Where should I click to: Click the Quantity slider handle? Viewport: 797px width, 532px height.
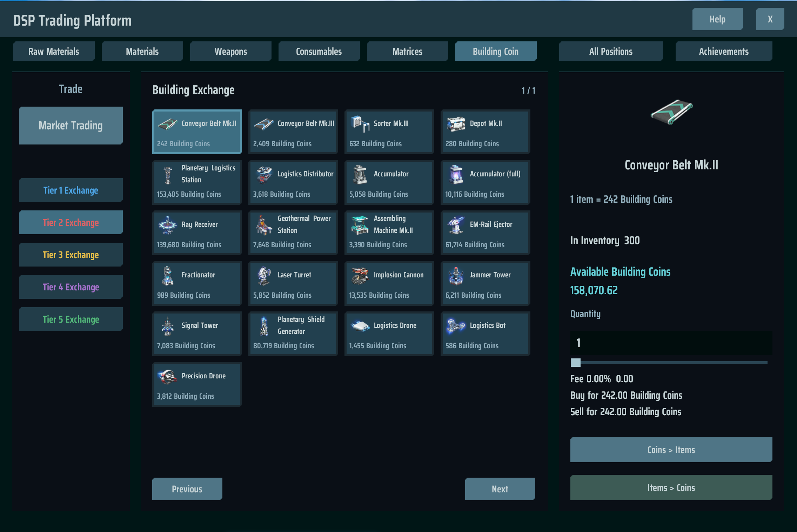pyautogui.click(x=576, y=363)
